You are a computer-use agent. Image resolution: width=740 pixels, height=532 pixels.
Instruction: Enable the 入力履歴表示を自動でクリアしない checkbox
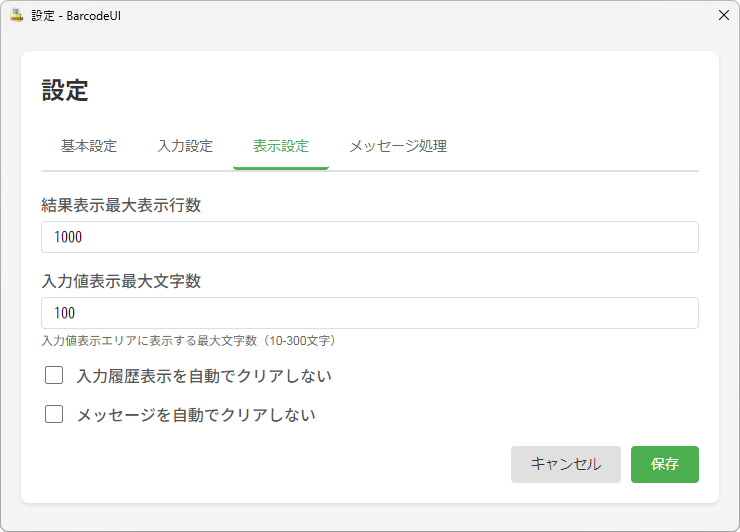pos(54,376)
